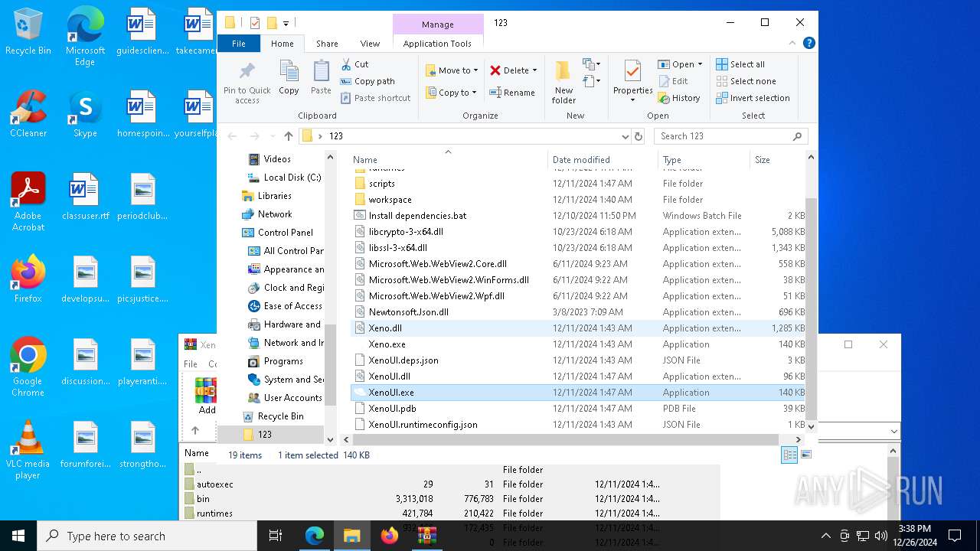Collapse the ribbon with the chevron
980x551 pixels.
pyautogui.click(x=794, y=44)
